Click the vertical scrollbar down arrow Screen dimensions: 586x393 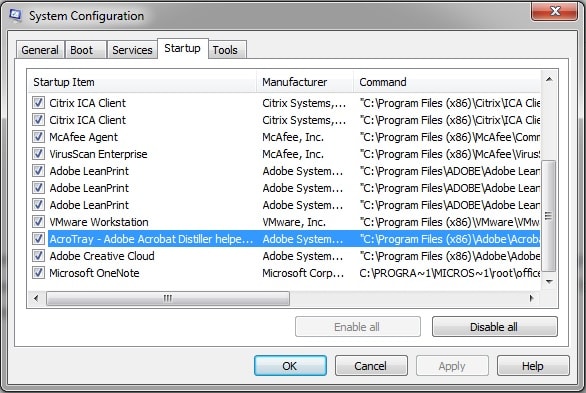(x=549, y=281)
